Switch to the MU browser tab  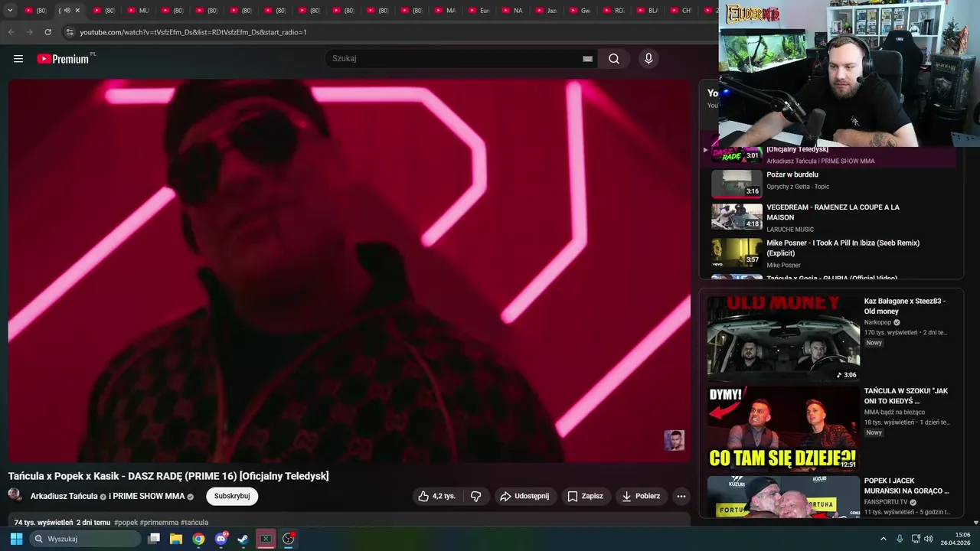(139, 11)
